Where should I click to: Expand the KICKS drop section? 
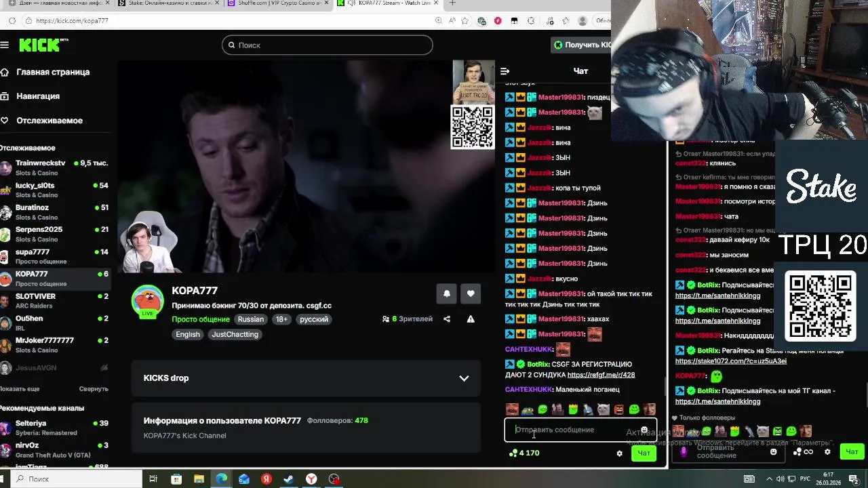coord(306,378)
